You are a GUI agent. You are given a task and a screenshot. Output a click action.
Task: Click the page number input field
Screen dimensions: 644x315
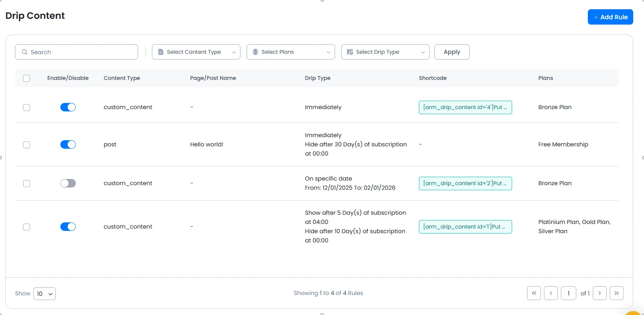pos(568,293)
